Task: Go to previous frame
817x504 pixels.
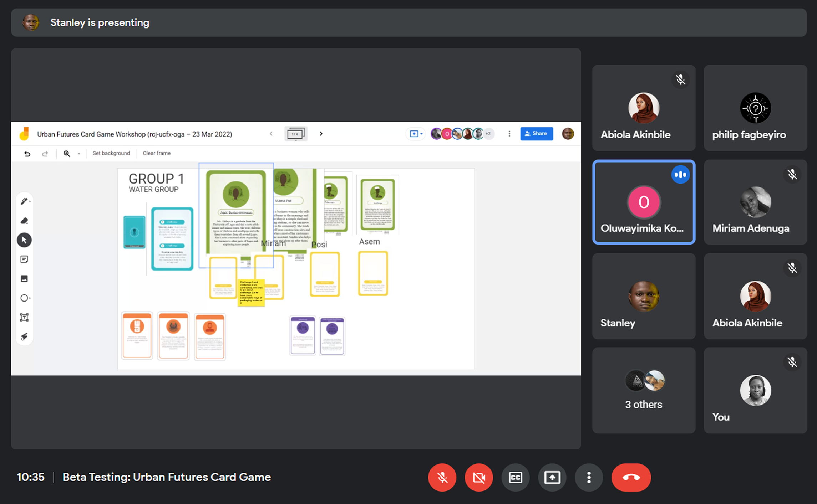Action: point(271,134)
